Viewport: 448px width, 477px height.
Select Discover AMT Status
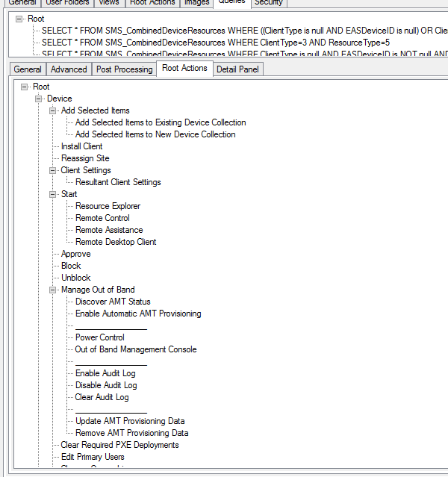(113, 302)
